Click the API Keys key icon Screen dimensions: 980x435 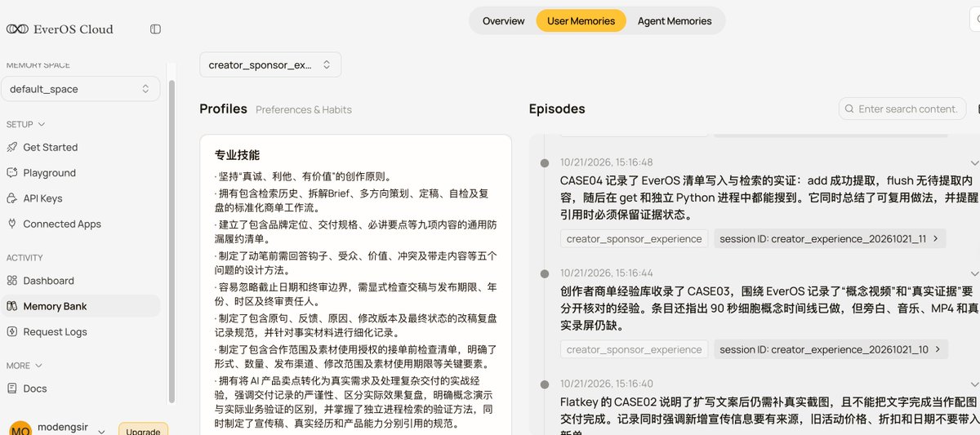pos(11,198)
